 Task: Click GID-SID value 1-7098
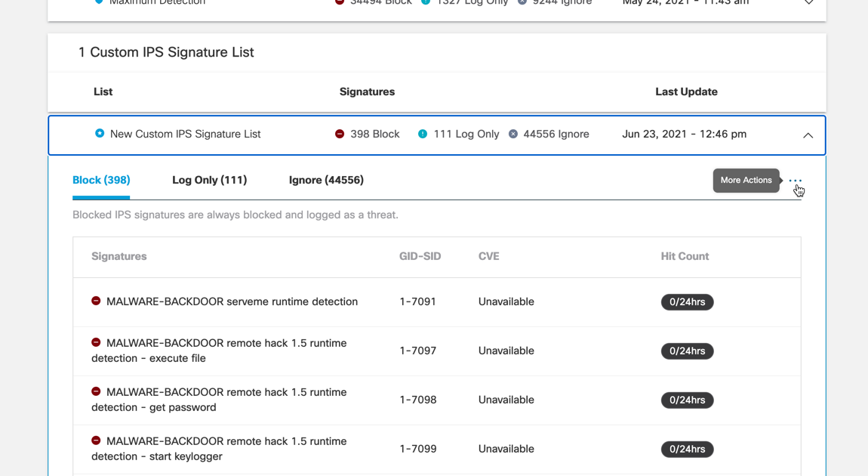coord(418,400)
